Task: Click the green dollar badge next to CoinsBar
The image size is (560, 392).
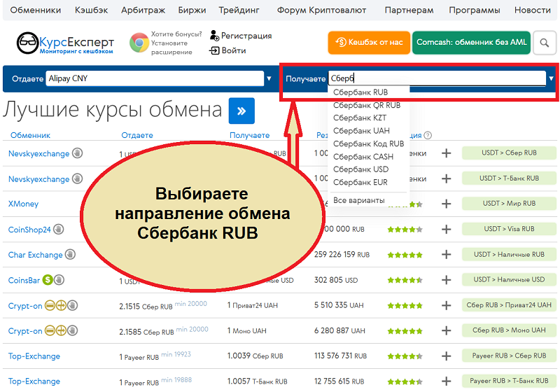Action: (48, 280)
